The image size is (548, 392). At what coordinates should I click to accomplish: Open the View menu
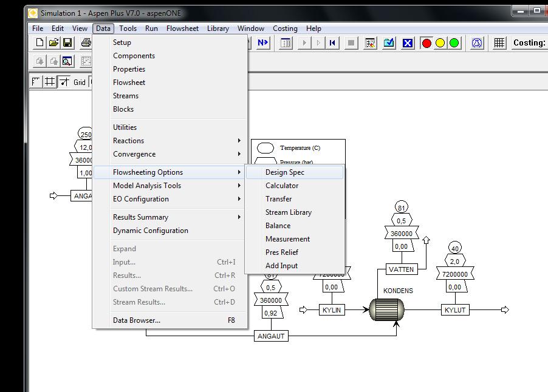[80, 29]
